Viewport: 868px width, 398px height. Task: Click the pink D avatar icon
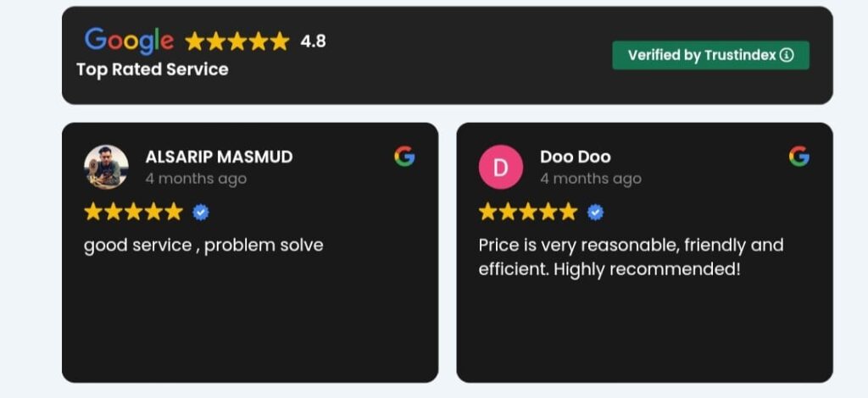click(x=501, y=167)
